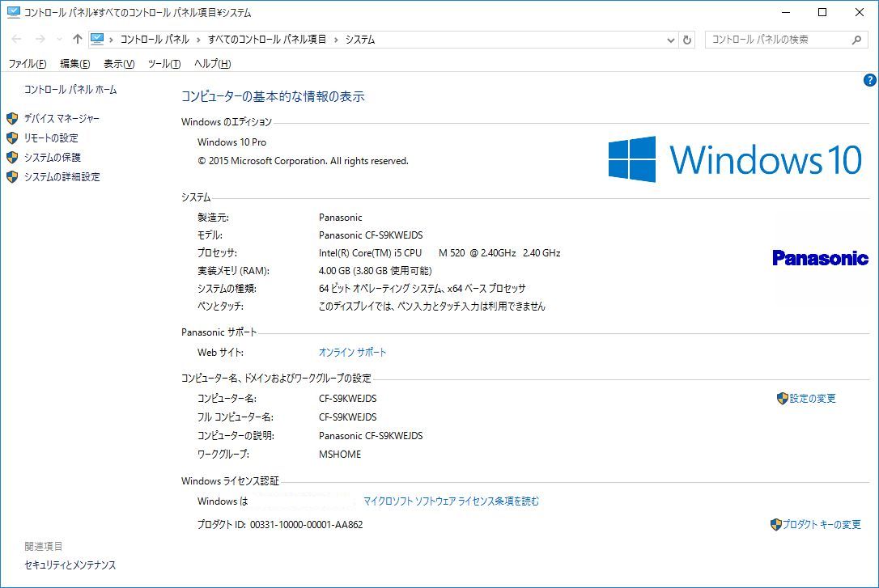Click the search magnifier icon

click(856, 39)
